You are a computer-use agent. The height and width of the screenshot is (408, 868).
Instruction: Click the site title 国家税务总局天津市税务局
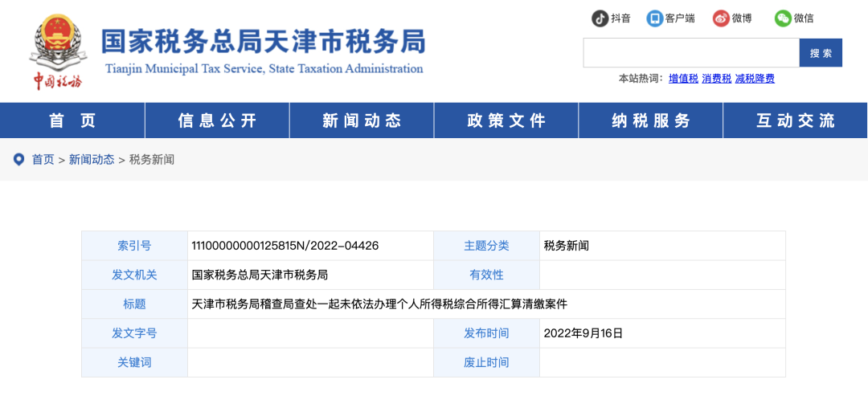click(x=263, y=42)
